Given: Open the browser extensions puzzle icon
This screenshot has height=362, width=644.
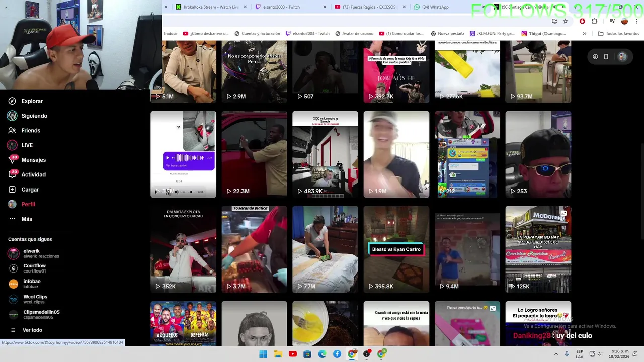Looking at the screenshot, I should (594, 21).
